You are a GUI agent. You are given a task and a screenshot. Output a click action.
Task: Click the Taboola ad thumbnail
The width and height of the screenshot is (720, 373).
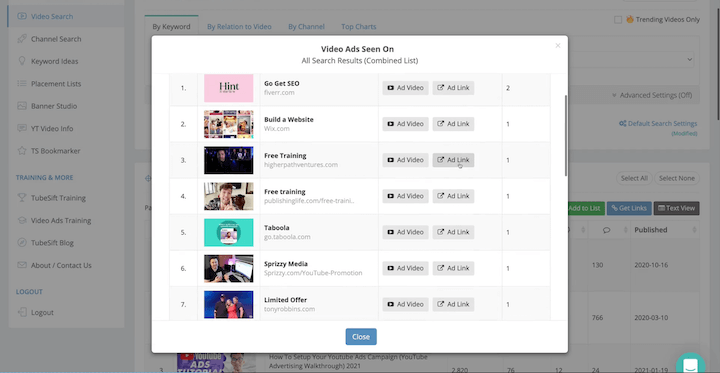(x=229, y=232)
